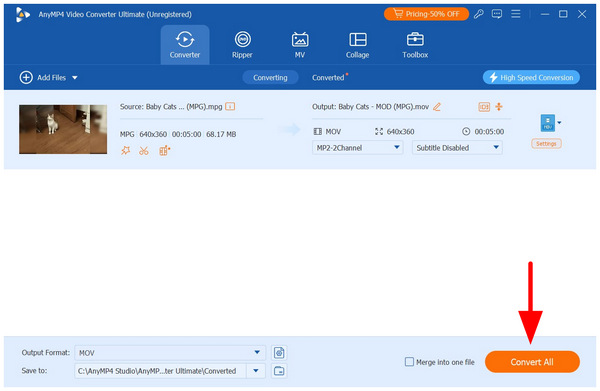Open the ID3 metadata editor icon
600x391 pixels.
coord(484,107)
